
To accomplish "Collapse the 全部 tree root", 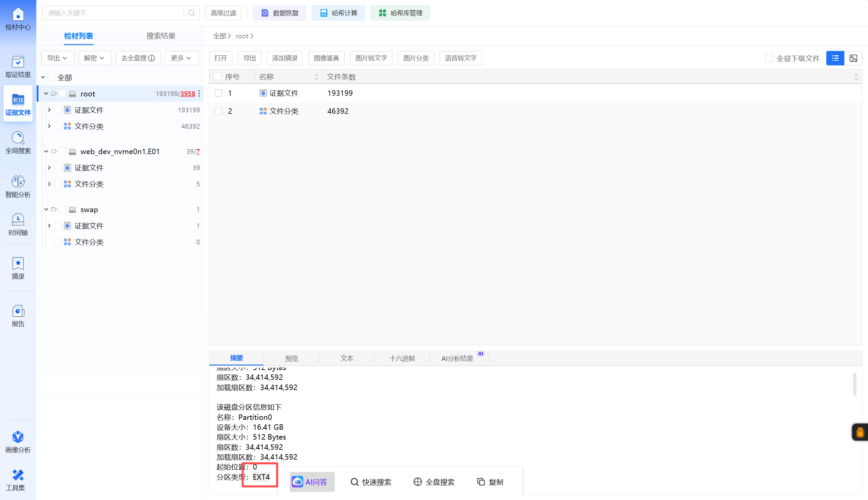I will (x=43, y=77).
